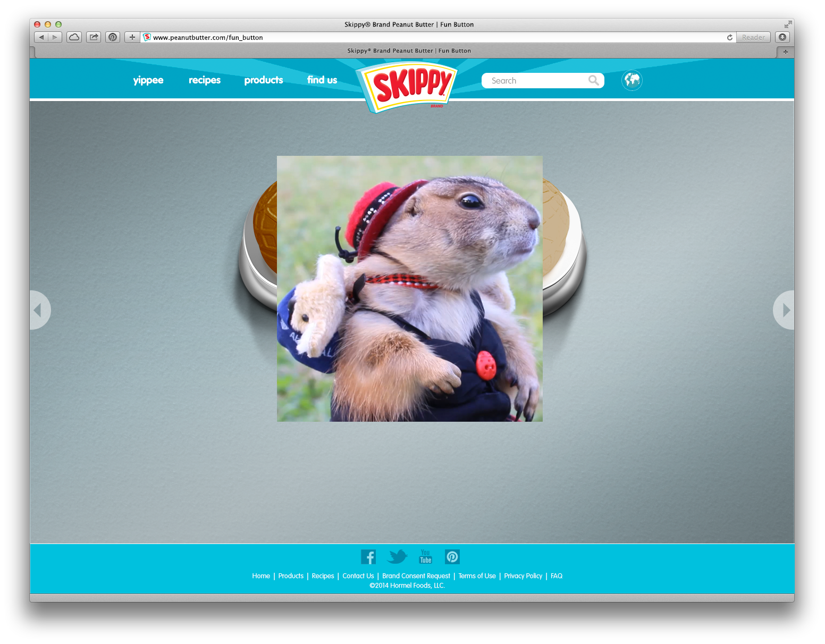Open the globe country selector
Screen dimensions: 825x644
coord(632,80)
